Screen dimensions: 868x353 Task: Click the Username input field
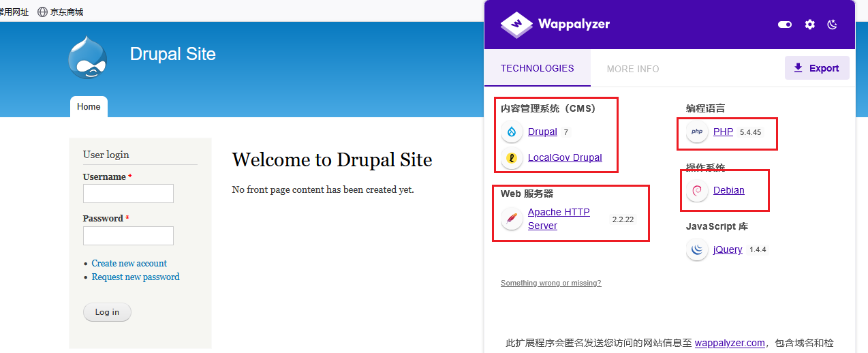pyautogui.click(x=128, y=194)
